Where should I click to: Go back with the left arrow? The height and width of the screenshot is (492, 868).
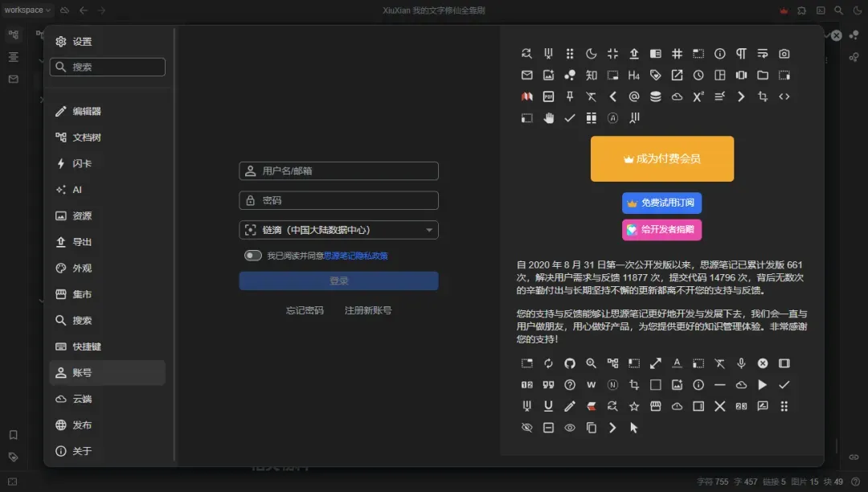(84, 10)
